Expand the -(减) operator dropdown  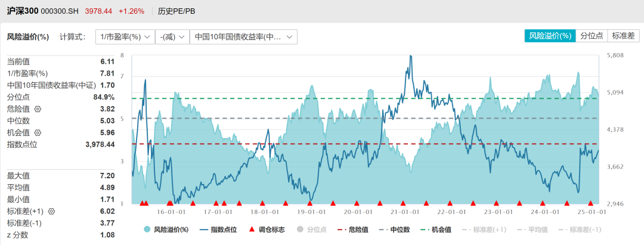point(172,37)
